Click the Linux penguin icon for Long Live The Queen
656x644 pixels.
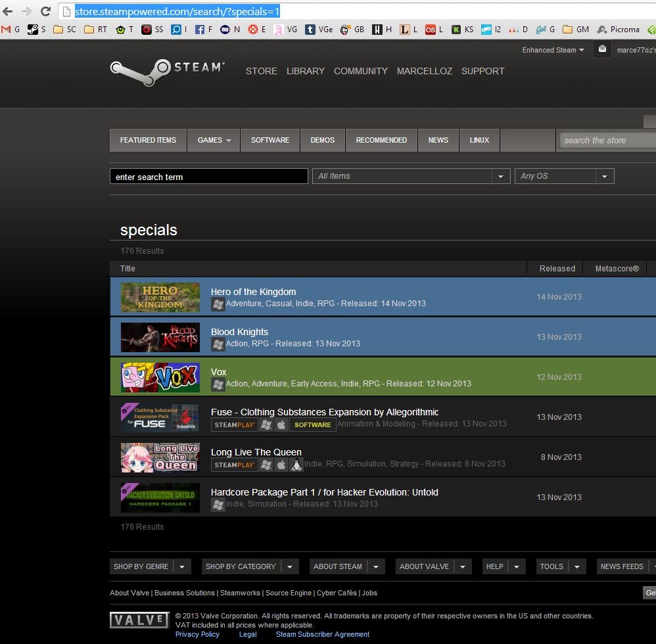click(x=296, y=465)
